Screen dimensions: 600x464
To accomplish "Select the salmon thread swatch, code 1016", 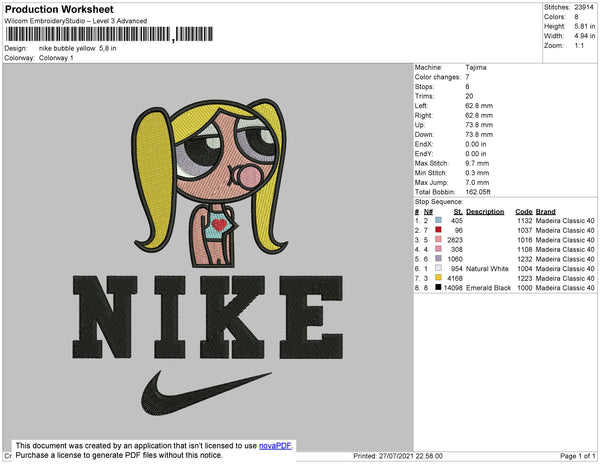I will pyautogui.click(x=438, y=239).
